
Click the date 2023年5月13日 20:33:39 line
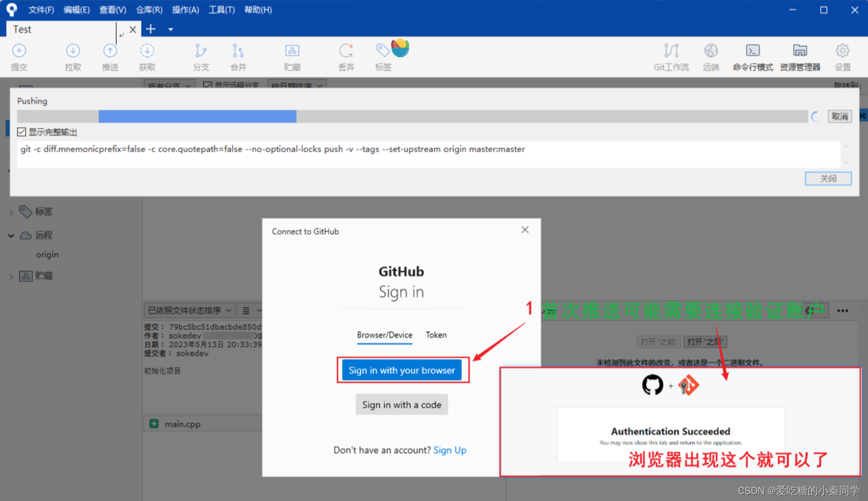tap(203, 345)
